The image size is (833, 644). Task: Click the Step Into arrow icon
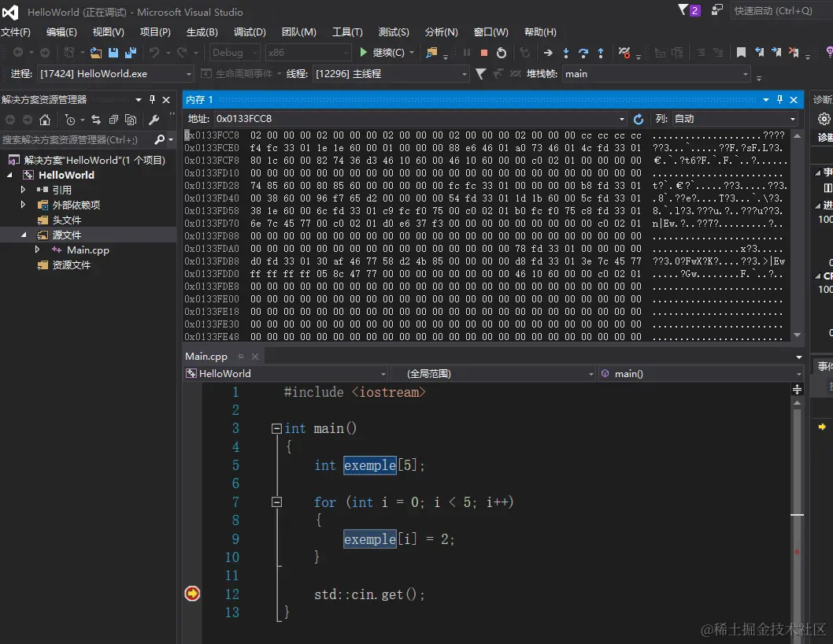566,53
